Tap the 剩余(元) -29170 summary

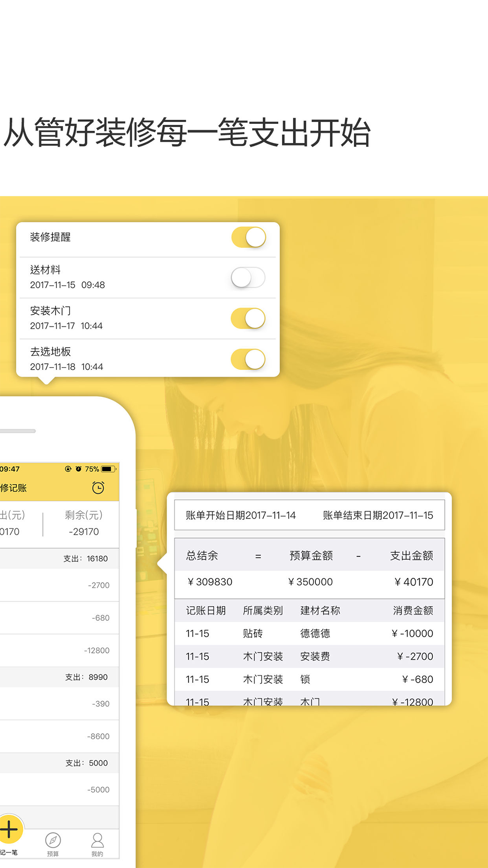(84, 524)
